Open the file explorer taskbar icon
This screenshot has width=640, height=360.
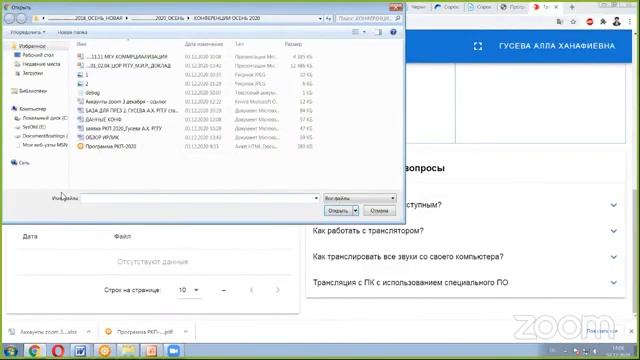(x=128, y=351)
